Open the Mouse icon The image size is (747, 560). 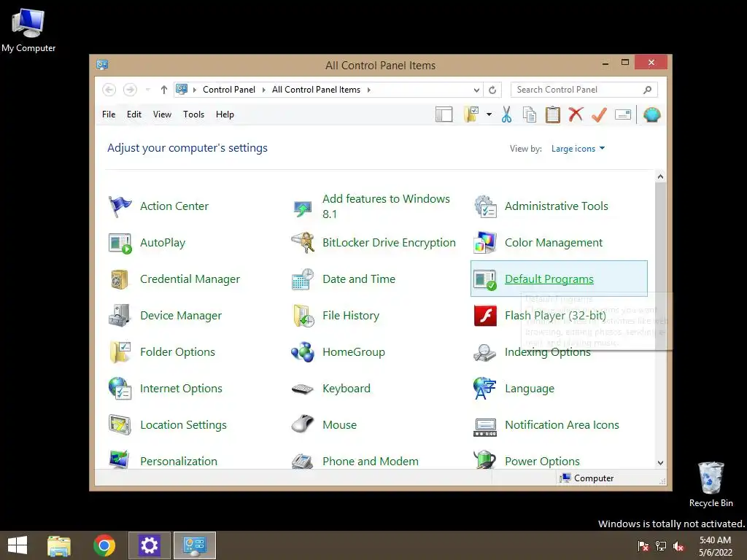302,424
